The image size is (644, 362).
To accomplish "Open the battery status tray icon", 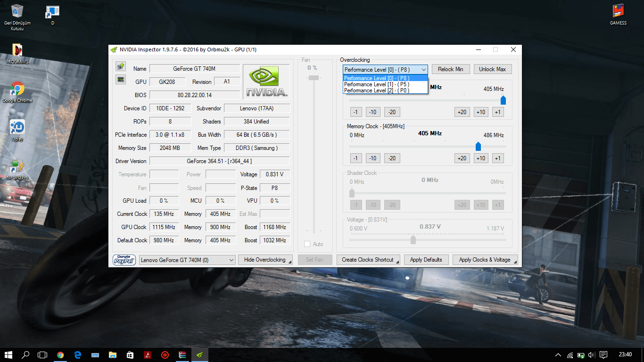I will 581,355.
